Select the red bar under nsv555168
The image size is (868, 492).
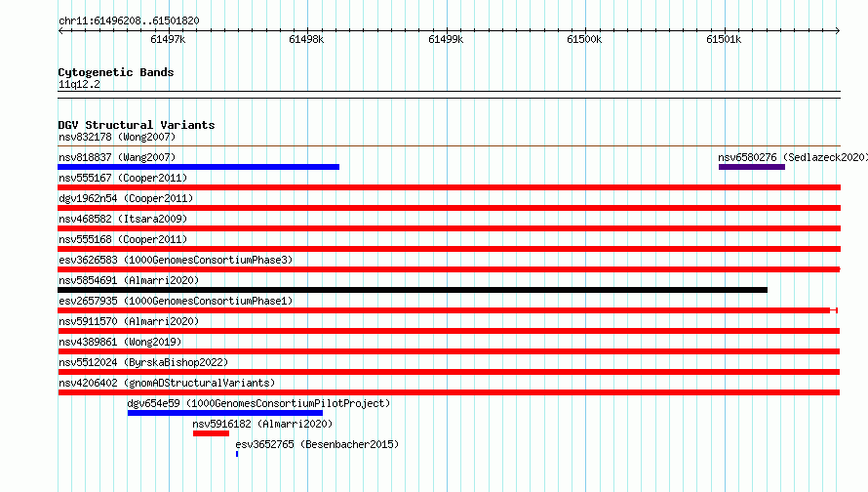[449, 249]
